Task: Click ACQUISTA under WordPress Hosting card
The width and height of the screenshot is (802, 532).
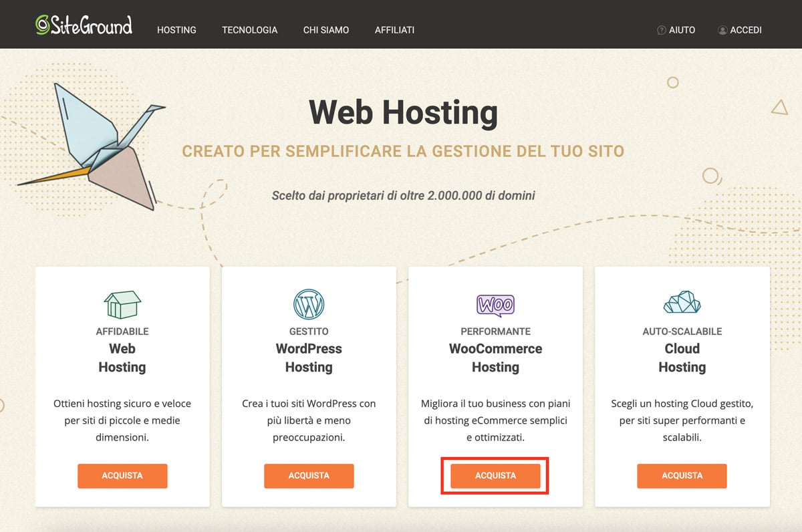Action: 309,476
